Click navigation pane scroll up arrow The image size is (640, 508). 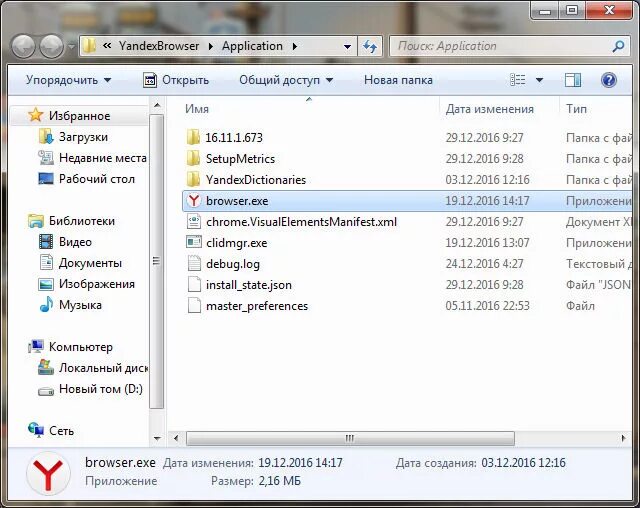(x=157, y=105)
